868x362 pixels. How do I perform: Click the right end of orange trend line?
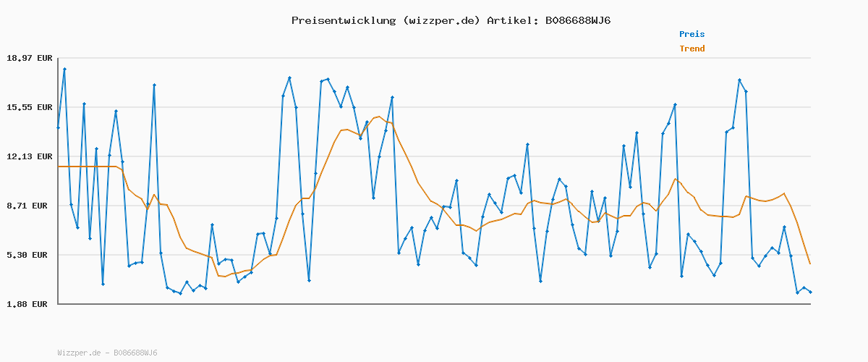(810, 264)
